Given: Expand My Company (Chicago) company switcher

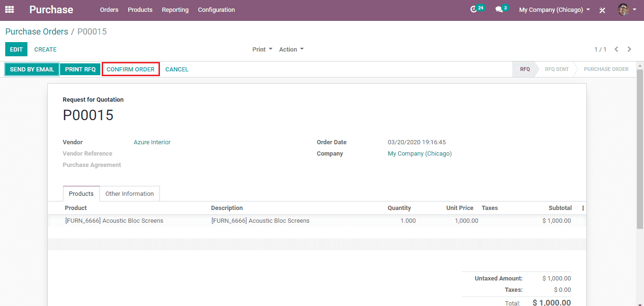Looking at the screenshot, I should point(555,9).
